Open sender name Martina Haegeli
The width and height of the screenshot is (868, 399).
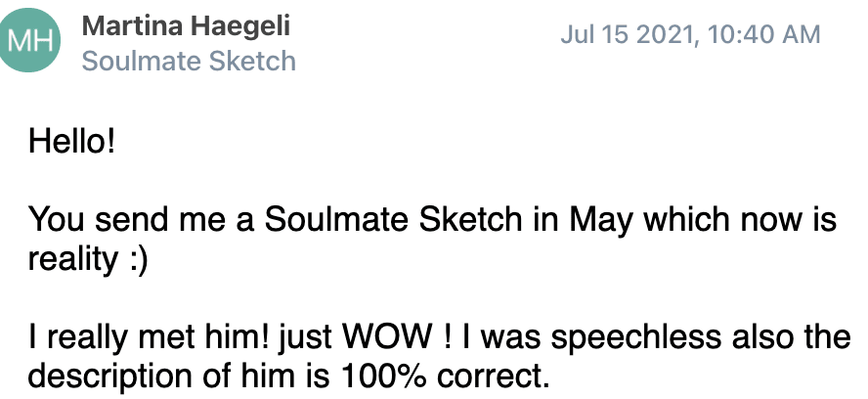pyautogui.click(x=186, y=26)
